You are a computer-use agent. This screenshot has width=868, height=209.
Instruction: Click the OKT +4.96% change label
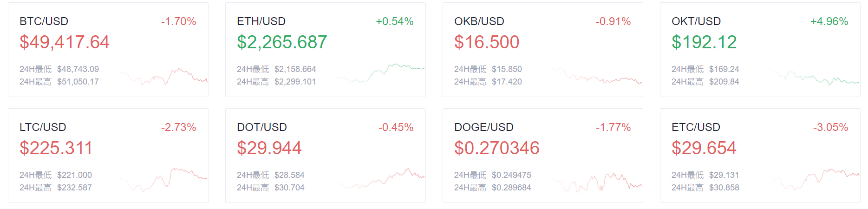[x=829, y=21]
